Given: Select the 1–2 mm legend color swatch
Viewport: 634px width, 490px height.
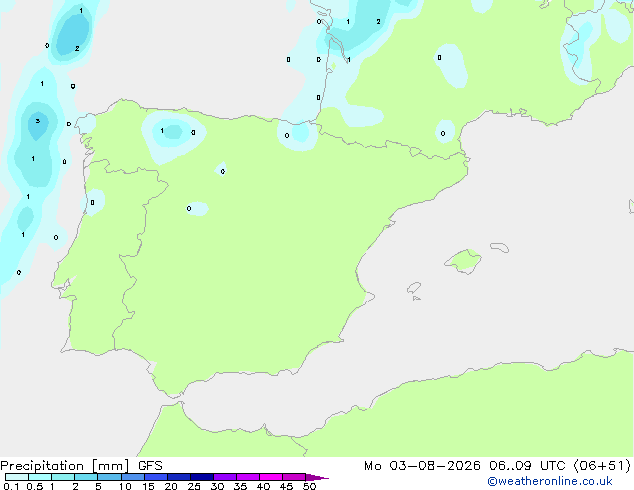Looking at the screenshot, I should pos(63,477).
